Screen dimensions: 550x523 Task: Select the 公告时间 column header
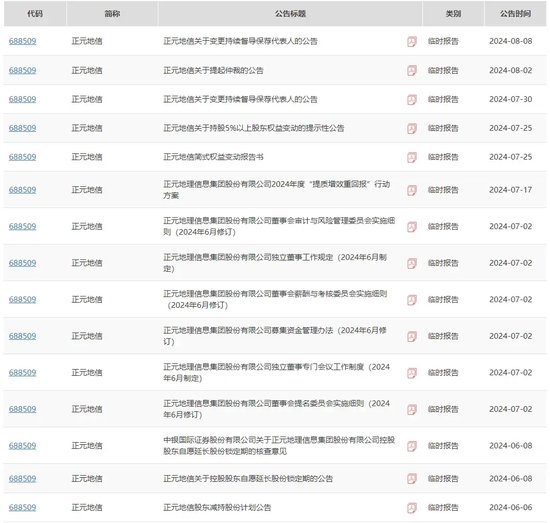pos(515,14)
